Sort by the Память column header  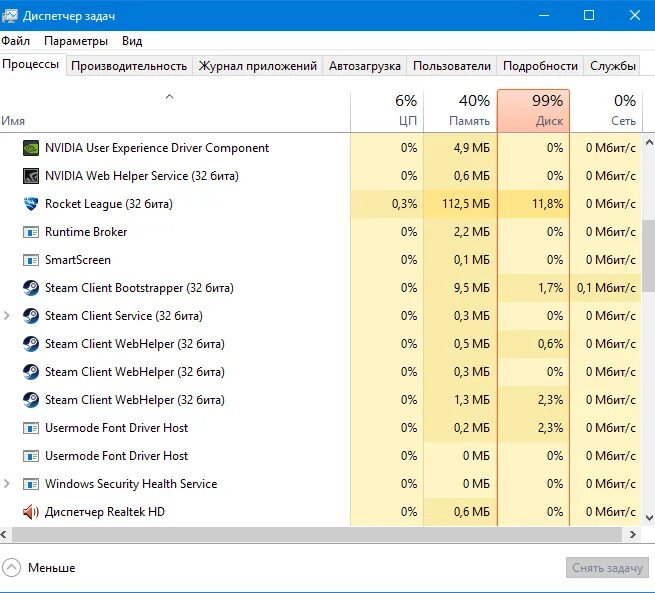pos(460,111)
